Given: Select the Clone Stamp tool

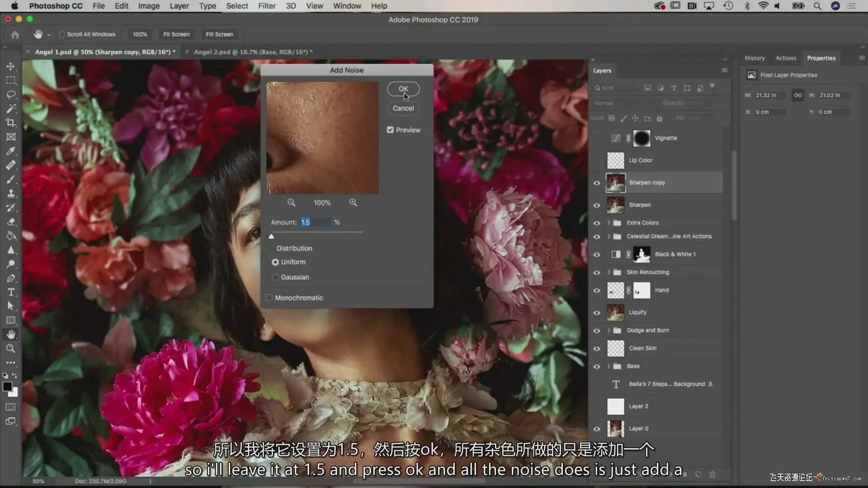Looking at the screenshot, I should 10,193.
